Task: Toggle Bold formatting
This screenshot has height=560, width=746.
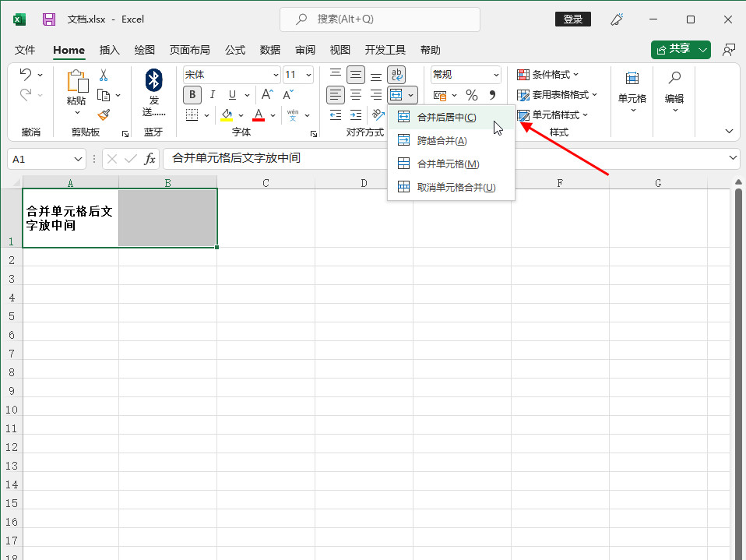Action: (192, 95)
